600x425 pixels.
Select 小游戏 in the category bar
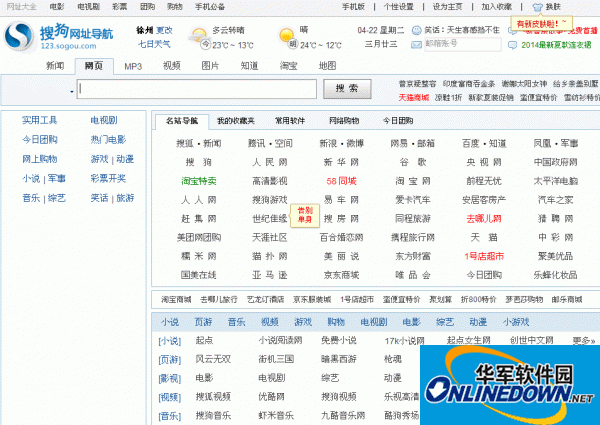pyautogui.click(x=516, y=322)
